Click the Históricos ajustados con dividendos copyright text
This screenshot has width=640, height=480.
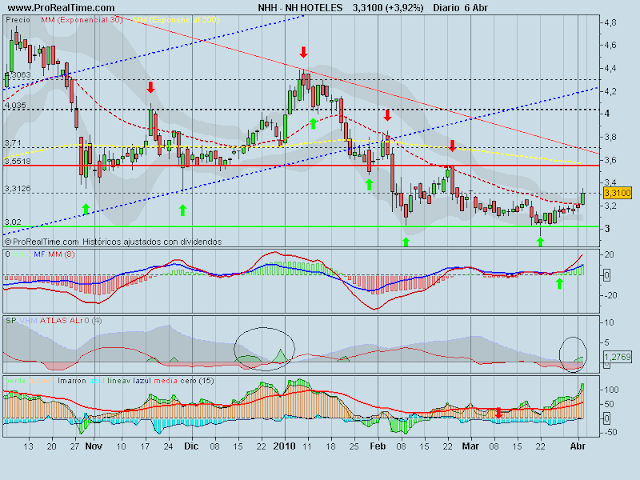click(152, 242)
